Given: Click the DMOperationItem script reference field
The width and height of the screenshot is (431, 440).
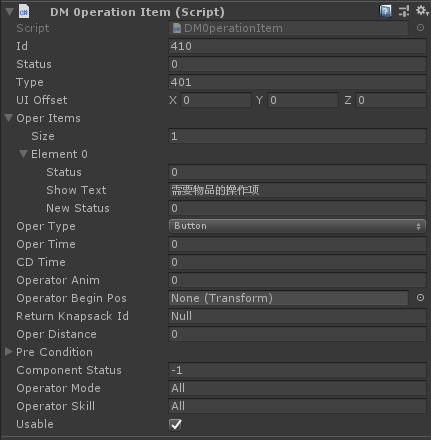Looking at the screenshot, I should [x=288, y=28].
